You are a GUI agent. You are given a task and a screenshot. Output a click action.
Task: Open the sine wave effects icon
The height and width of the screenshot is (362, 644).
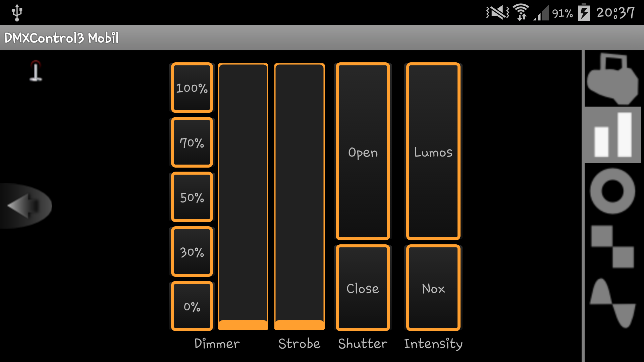pyautogui.click(x=612, y=303)
